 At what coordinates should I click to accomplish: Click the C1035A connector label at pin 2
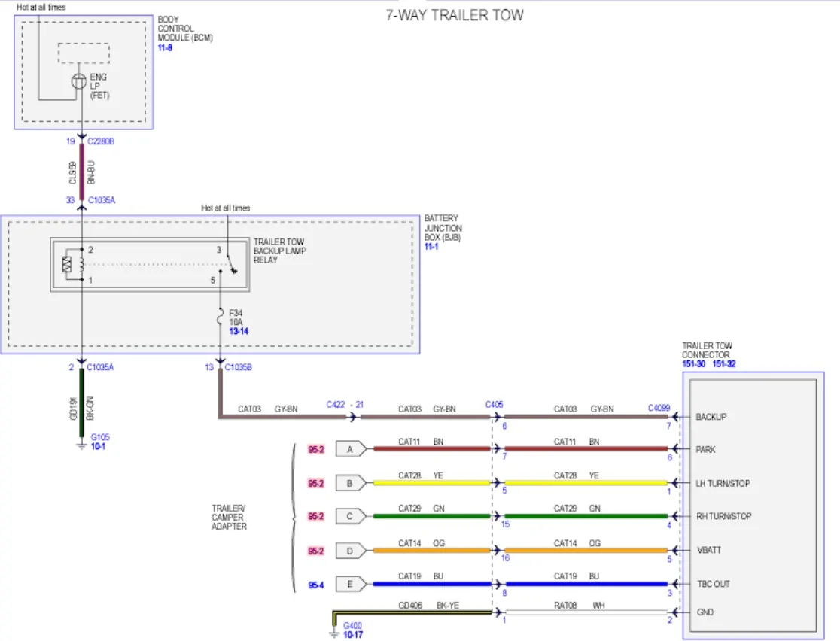tap(100, 367)
